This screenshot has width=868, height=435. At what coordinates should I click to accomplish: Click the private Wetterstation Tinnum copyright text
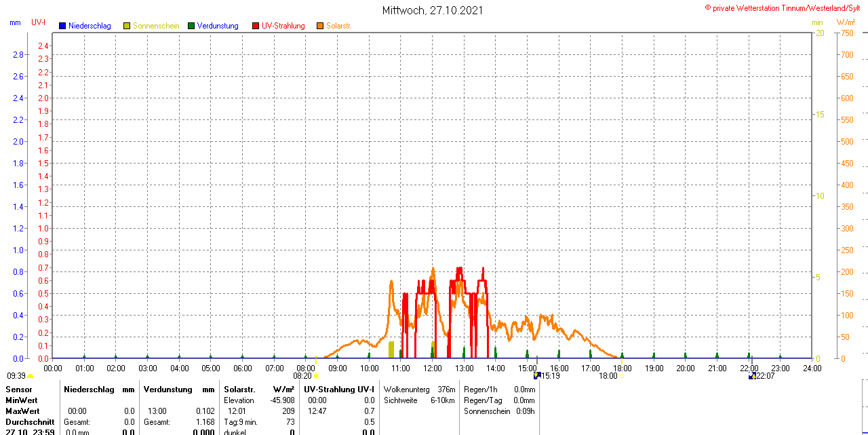(786, 7)
